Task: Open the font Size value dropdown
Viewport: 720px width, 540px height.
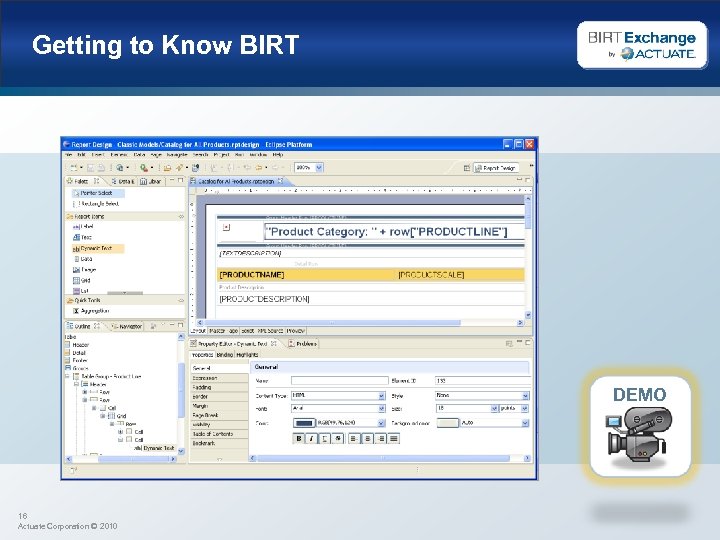Action: 494,408
